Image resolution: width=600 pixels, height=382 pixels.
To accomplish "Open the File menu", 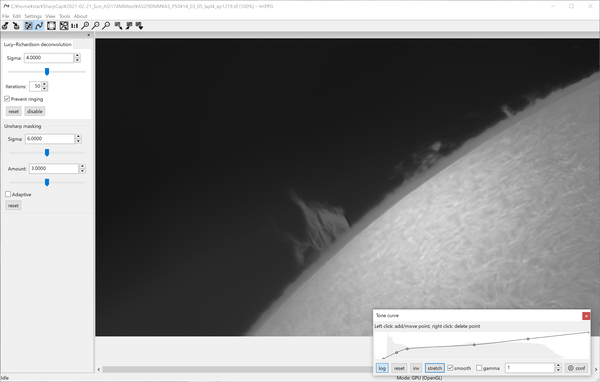I will tap(5, 16).
